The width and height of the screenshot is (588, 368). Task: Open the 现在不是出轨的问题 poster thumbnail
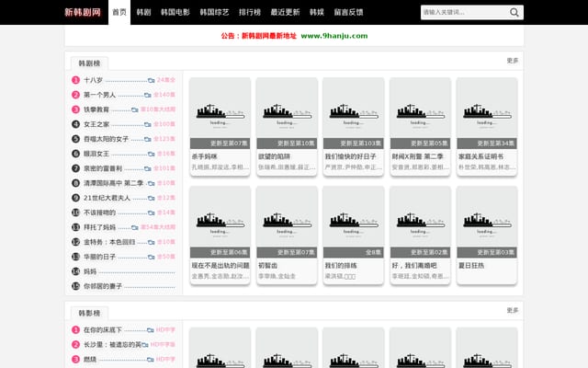220,222
